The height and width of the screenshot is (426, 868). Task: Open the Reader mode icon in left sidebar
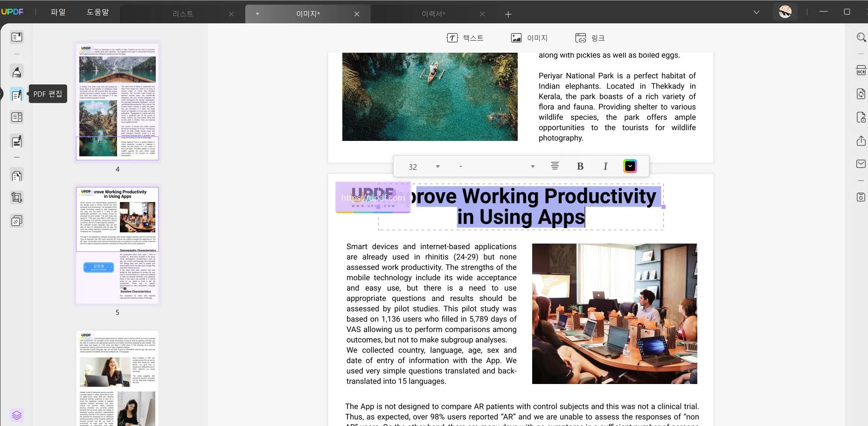17,37
